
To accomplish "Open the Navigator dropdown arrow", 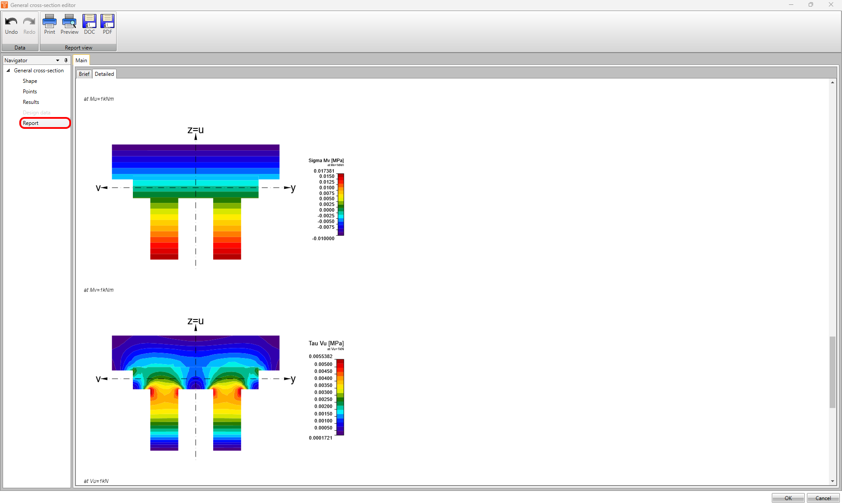I will click(x=57, y=60).
